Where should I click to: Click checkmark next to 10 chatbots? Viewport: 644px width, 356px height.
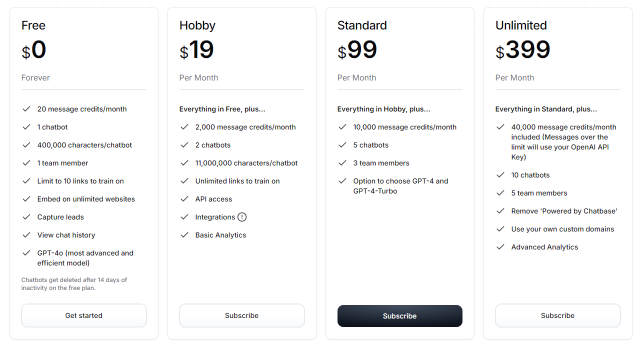coord(500,175)
